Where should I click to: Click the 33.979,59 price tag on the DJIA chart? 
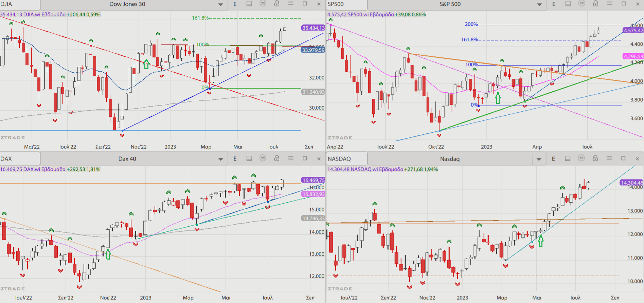(x=313, y=50)
